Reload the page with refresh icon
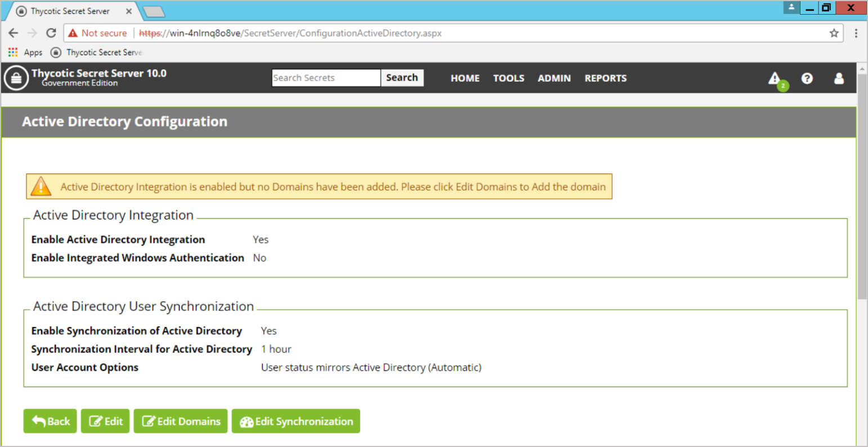This screenshot has height=447, width=868. click(51, 33)
